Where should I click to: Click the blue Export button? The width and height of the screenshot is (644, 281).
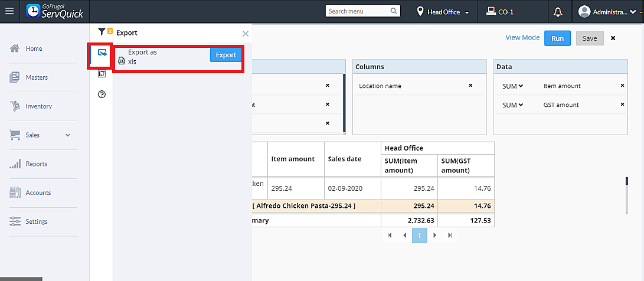pos(225,55)
